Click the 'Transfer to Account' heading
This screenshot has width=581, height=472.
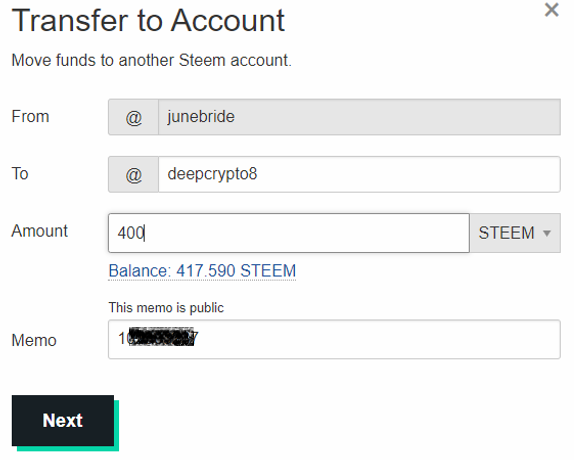tap(148, 20)
